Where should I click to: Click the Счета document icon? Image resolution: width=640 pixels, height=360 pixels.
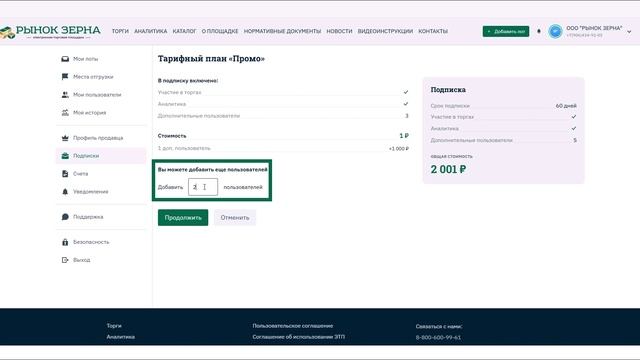click(65, 174)
